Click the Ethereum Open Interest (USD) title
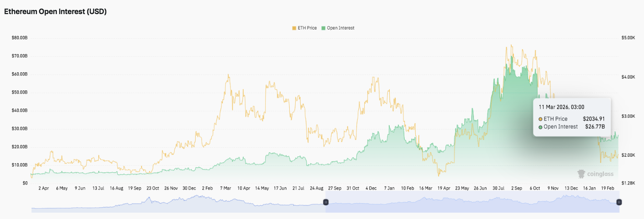 (55, 12)
